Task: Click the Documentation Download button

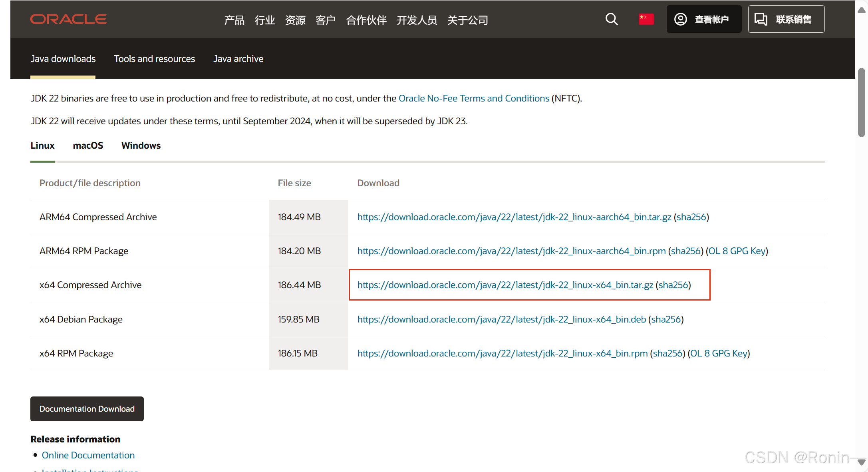Action: [87, 409]
